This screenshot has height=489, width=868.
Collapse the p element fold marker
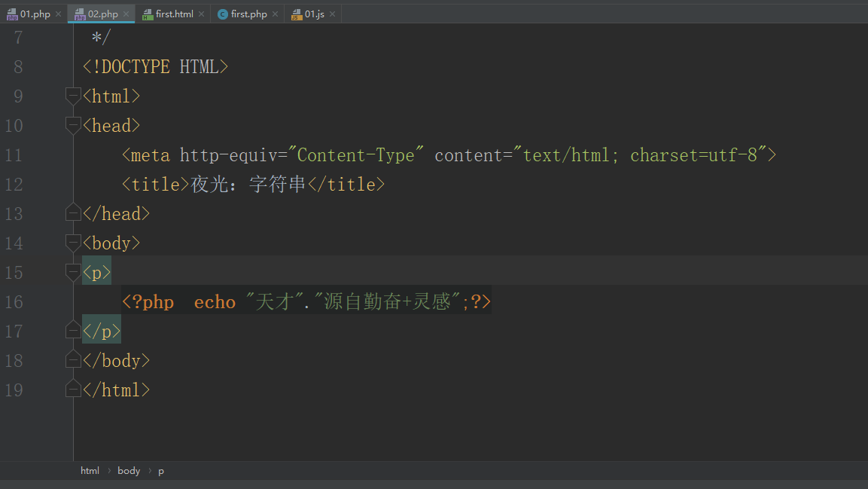point(72,272)
